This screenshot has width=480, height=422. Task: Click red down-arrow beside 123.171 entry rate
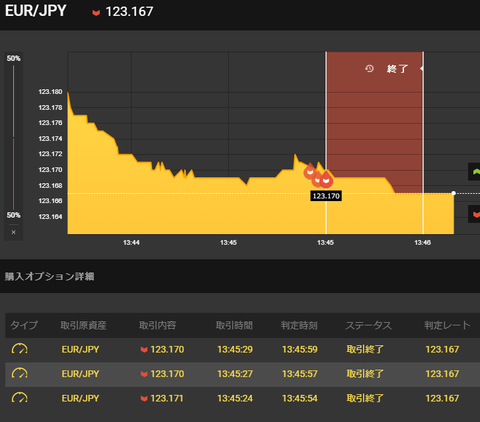pos(144,399)
